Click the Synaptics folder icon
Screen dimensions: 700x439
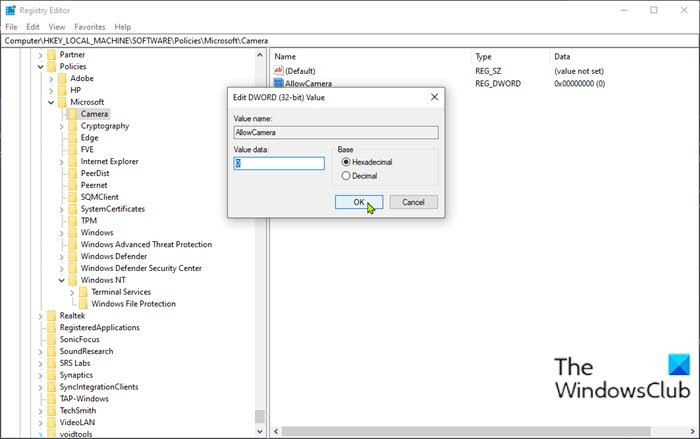pyautogui.click(x=52, y=375)
